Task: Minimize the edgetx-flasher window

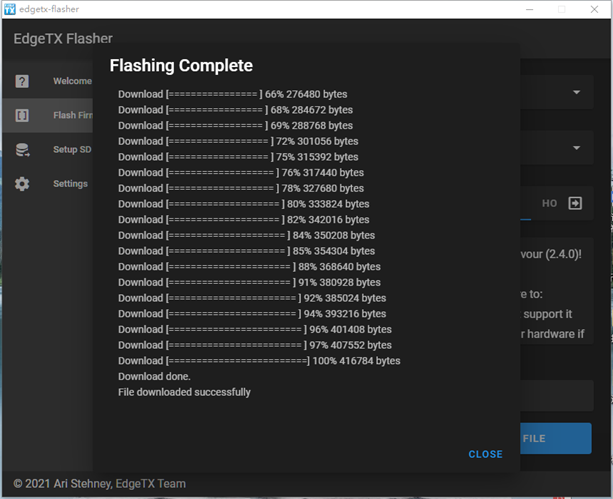Action: tap(529, 9)
